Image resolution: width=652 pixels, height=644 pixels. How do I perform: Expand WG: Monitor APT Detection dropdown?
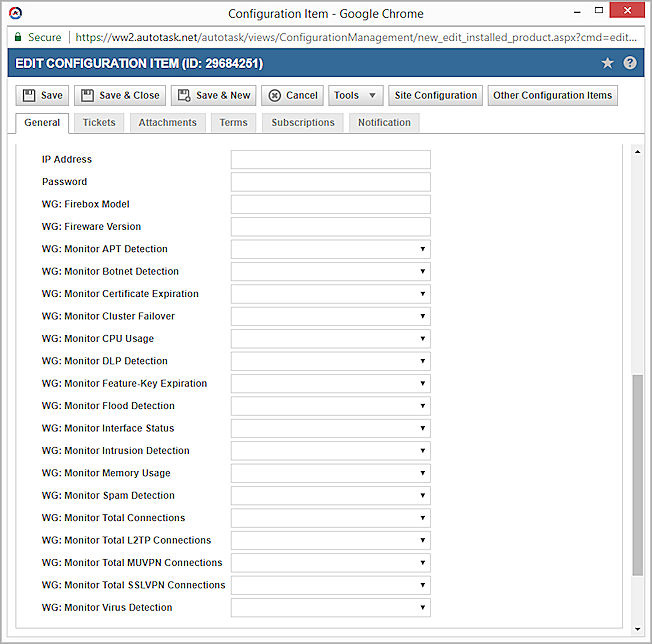331,249
